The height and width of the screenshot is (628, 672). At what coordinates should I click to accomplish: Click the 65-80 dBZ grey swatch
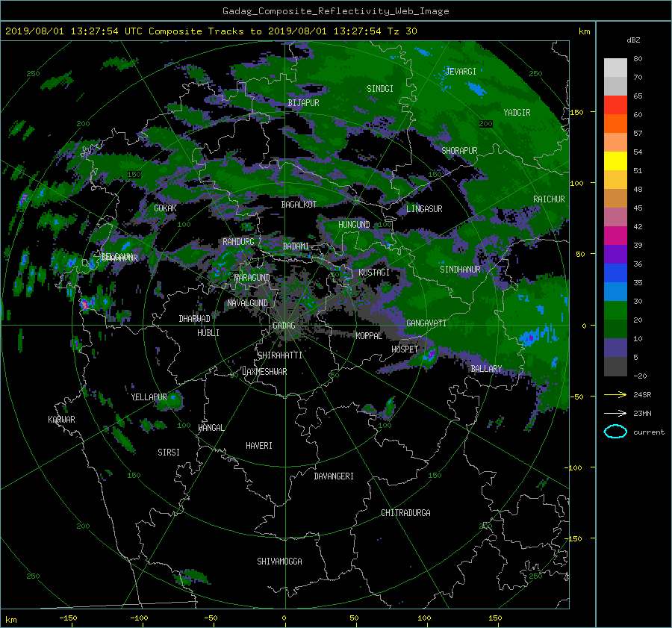coord(615,77)
